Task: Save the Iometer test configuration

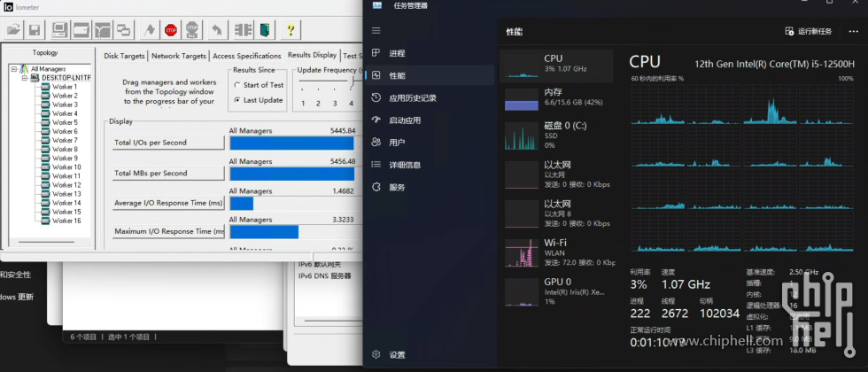Action: click(x=35, y=30)
